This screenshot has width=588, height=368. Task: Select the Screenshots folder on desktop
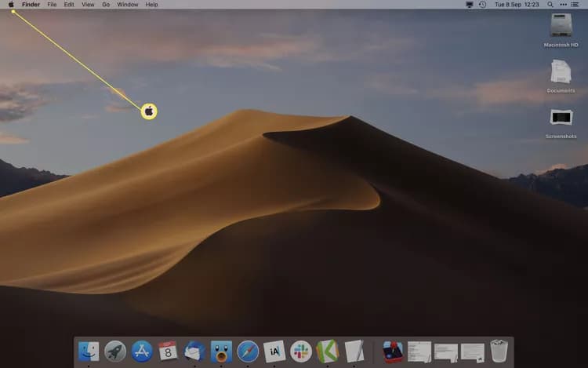click(561, 124)
